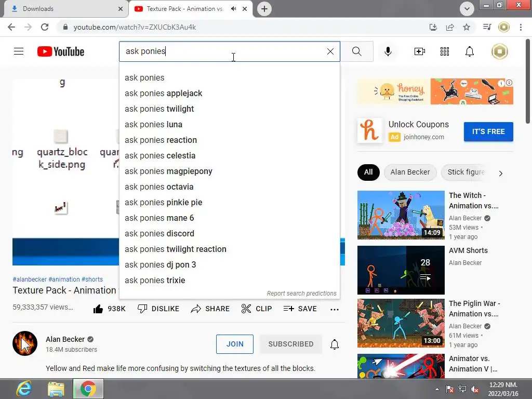
Task: Share this page from address bar
Action: point(450,27)
